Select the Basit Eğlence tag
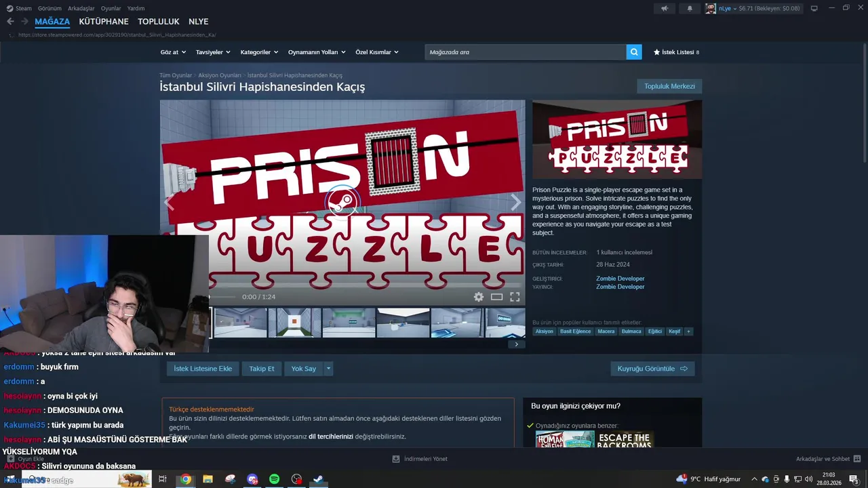This screenshot has height=488, width=868. [x=575, y=331]
